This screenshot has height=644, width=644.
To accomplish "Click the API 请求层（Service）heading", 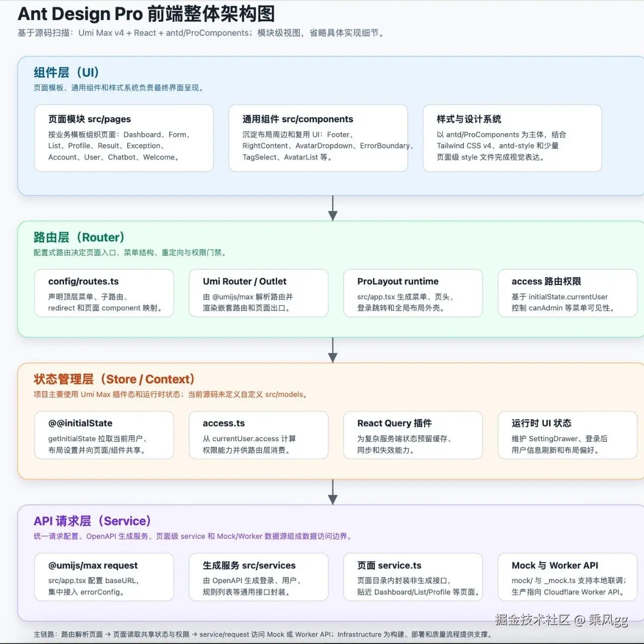I will [93, 521].
